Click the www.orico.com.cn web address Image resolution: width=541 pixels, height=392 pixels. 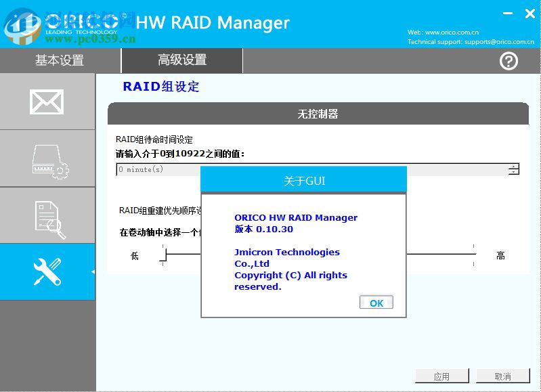click(452, 32)
